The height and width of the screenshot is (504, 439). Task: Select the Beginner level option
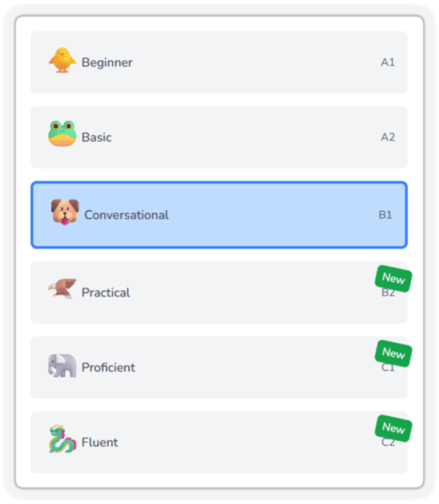219,62
